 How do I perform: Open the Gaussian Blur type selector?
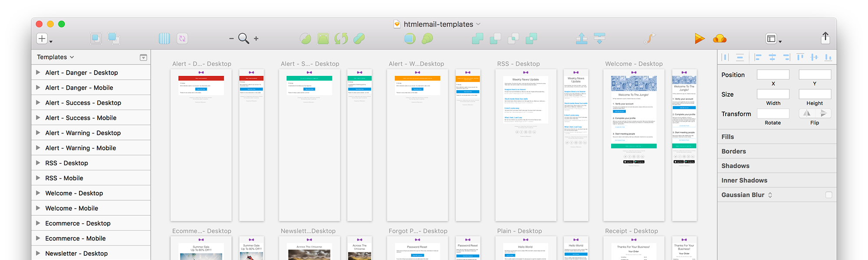pos(770,195)
